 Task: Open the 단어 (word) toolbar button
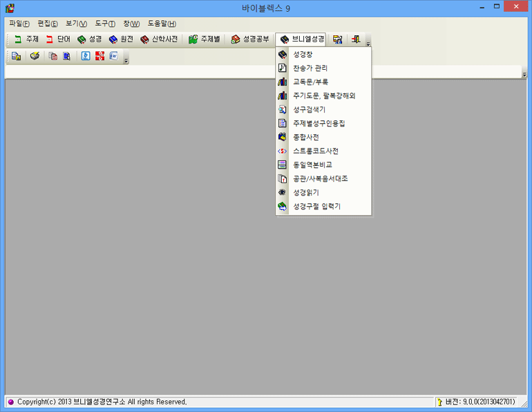[58, 39]
